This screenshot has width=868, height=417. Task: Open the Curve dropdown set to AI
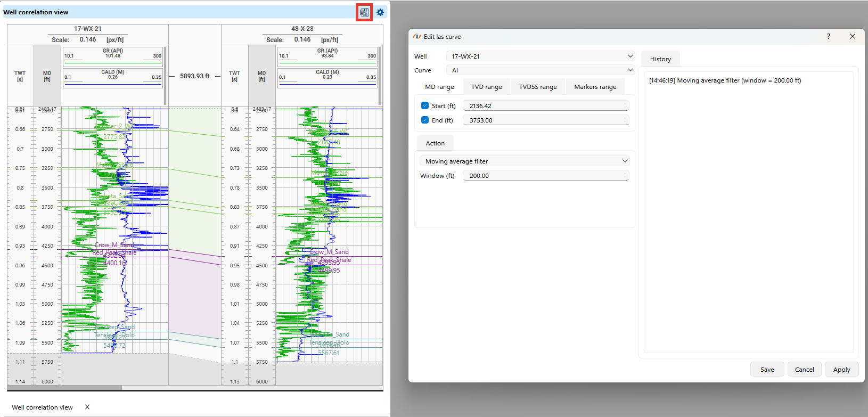[541, 70]
